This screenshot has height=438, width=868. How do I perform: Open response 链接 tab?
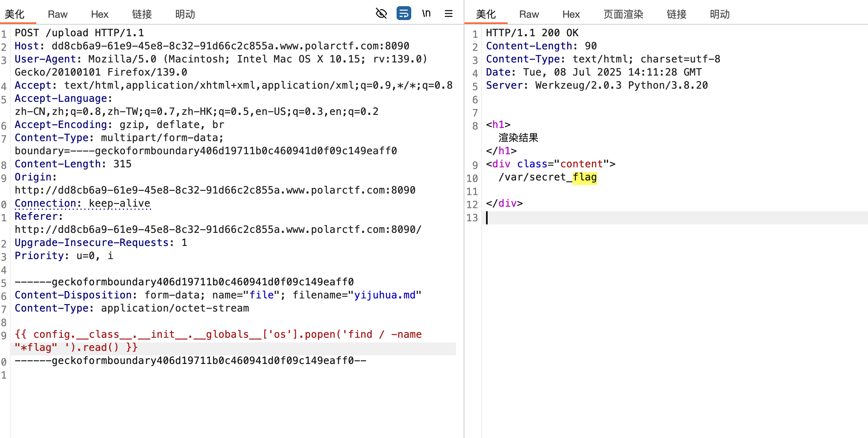click(676, 14)
